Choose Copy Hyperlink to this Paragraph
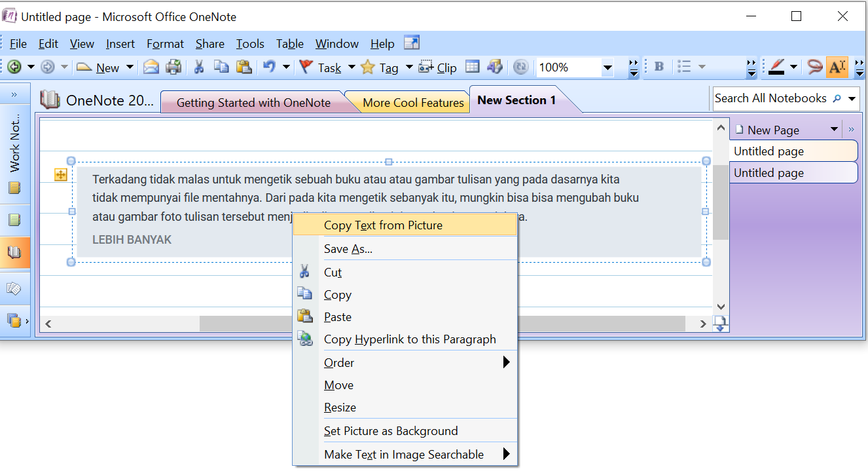Screen dimensions: 868x473 pyautogui.click(x=405, y=339)
